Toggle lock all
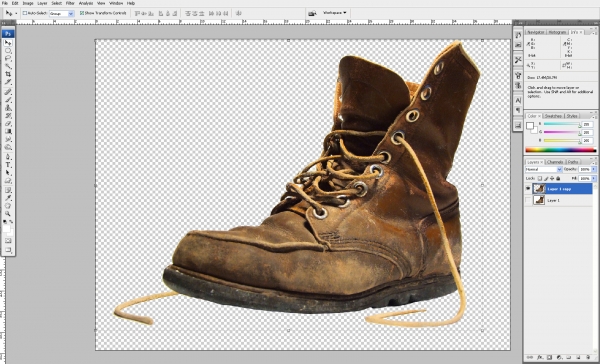 558,178
